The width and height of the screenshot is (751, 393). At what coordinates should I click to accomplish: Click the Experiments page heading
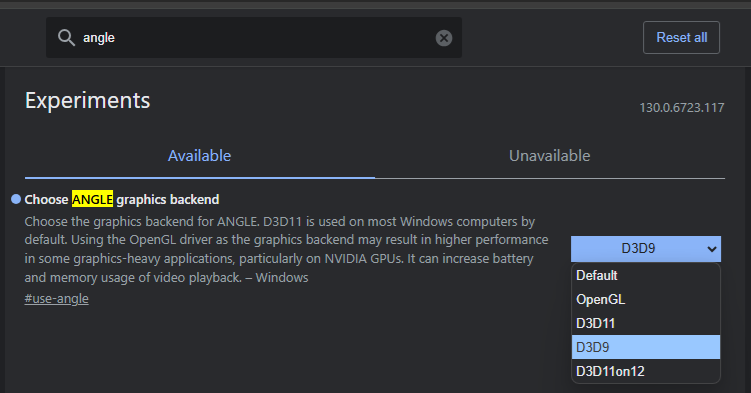(x=88, y=101)
